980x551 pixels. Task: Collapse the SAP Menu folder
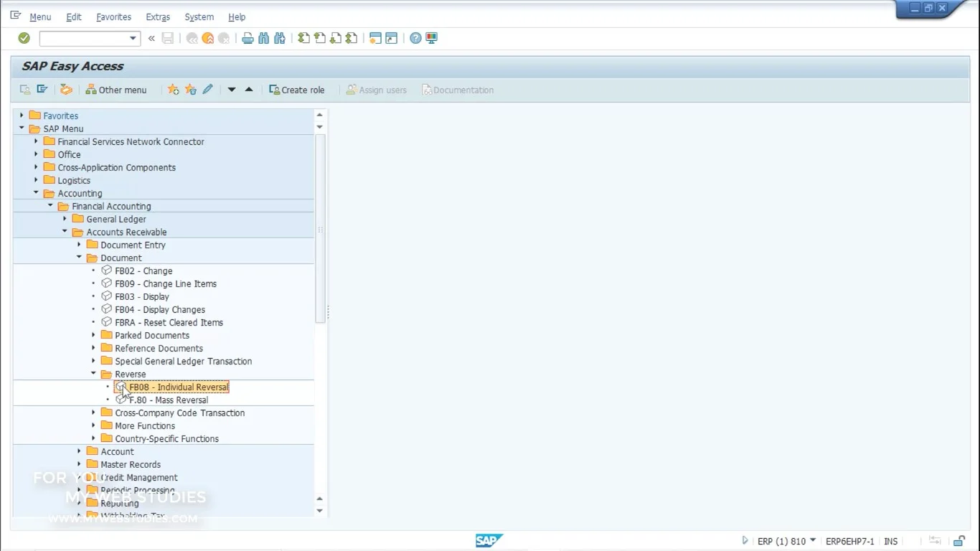22,128
